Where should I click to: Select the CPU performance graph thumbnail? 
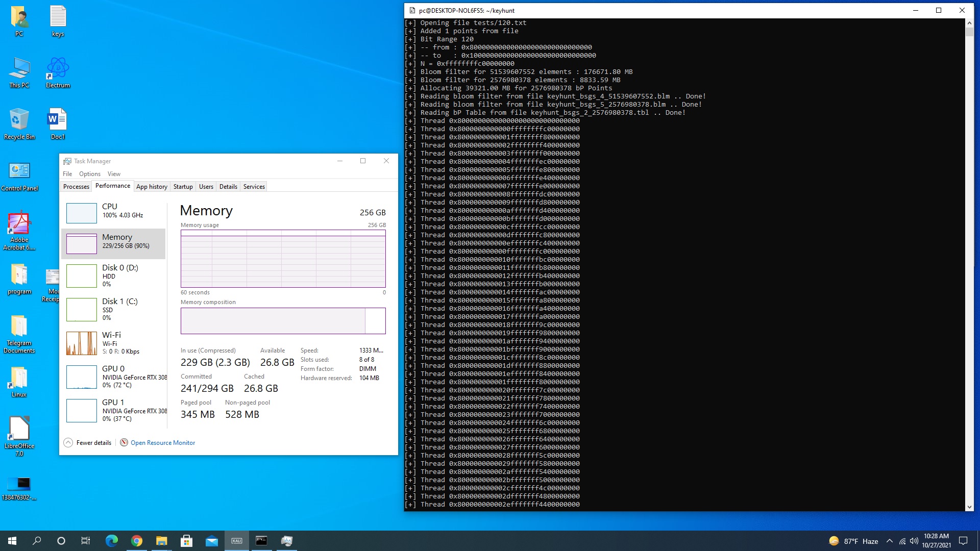[82, 213]
